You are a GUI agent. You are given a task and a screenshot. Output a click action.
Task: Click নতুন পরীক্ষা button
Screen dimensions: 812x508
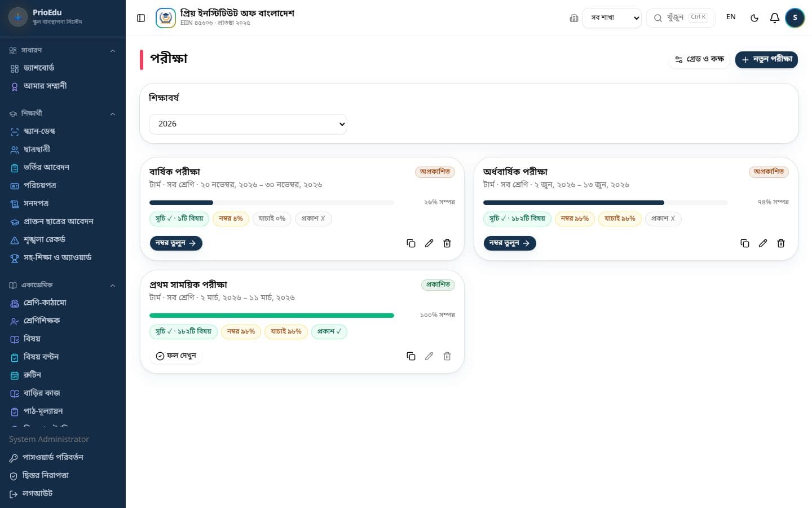pos(766,59)
